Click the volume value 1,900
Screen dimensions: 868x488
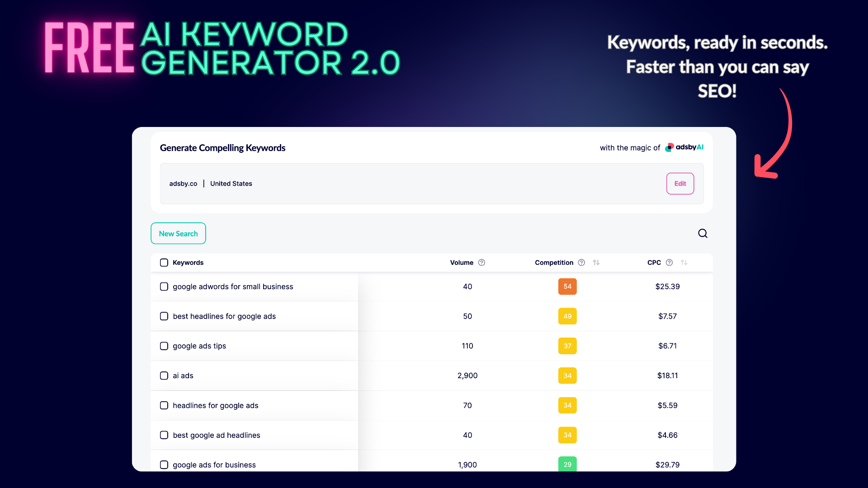click(467, 465)
